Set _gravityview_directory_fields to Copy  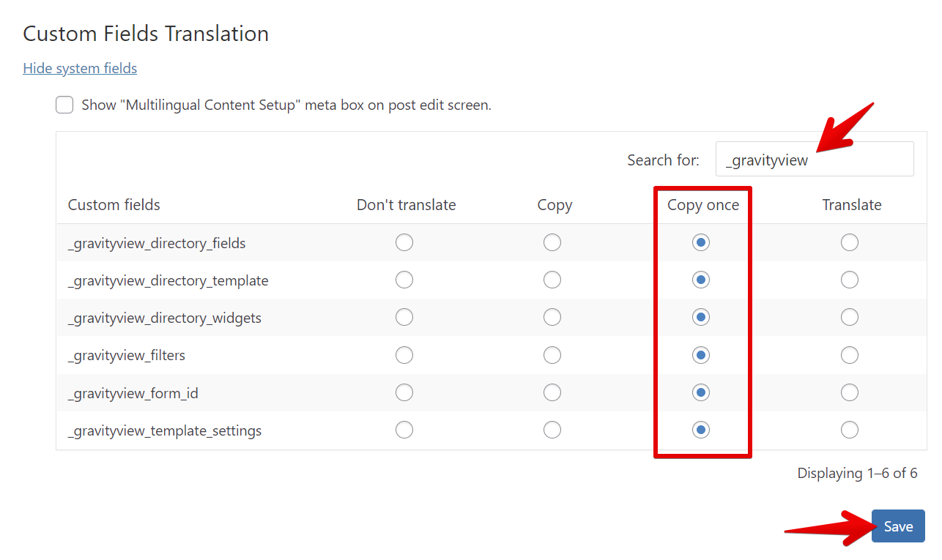[552, 242]
